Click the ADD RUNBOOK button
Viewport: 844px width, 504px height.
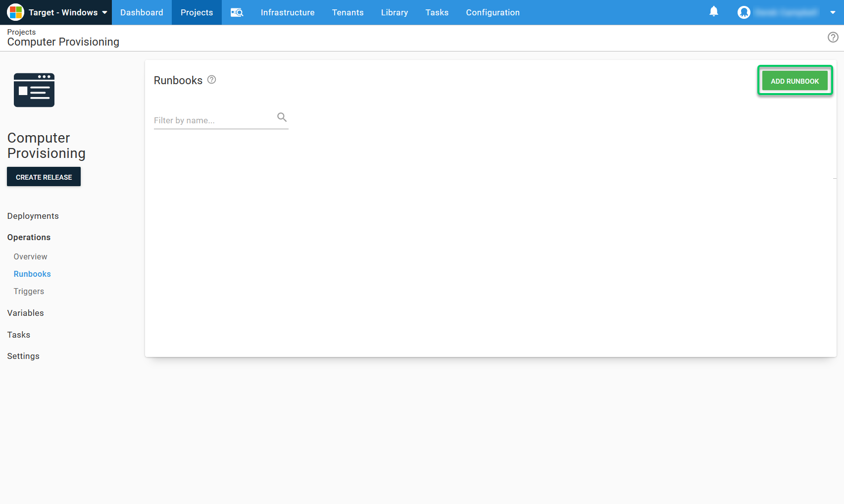pos(794,80)
